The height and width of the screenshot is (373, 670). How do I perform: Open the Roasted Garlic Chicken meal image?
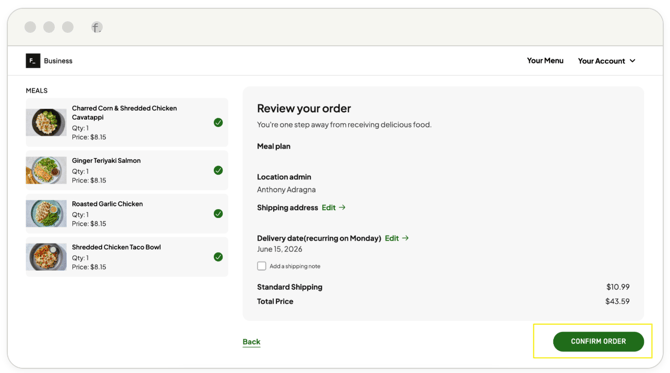pos(46,213)
